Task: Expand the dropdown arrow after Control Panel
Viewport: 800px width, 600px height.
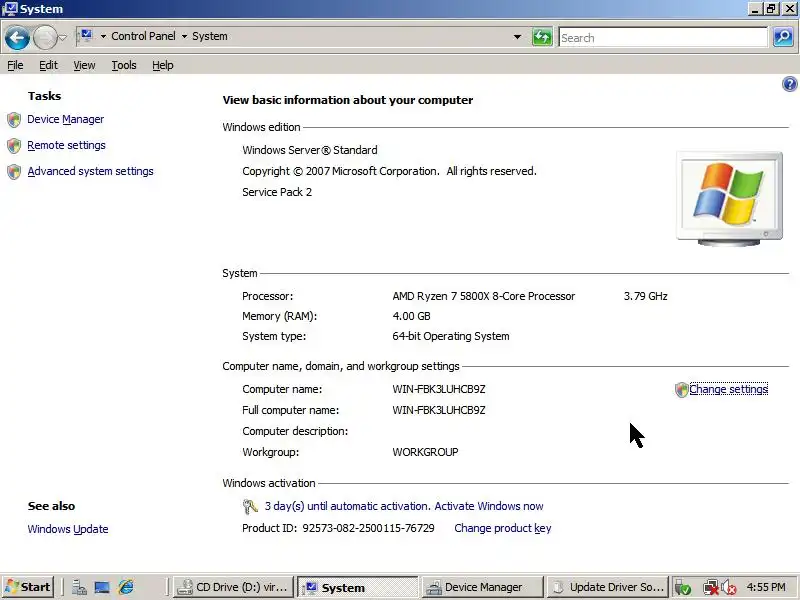Action: [184, 36]
